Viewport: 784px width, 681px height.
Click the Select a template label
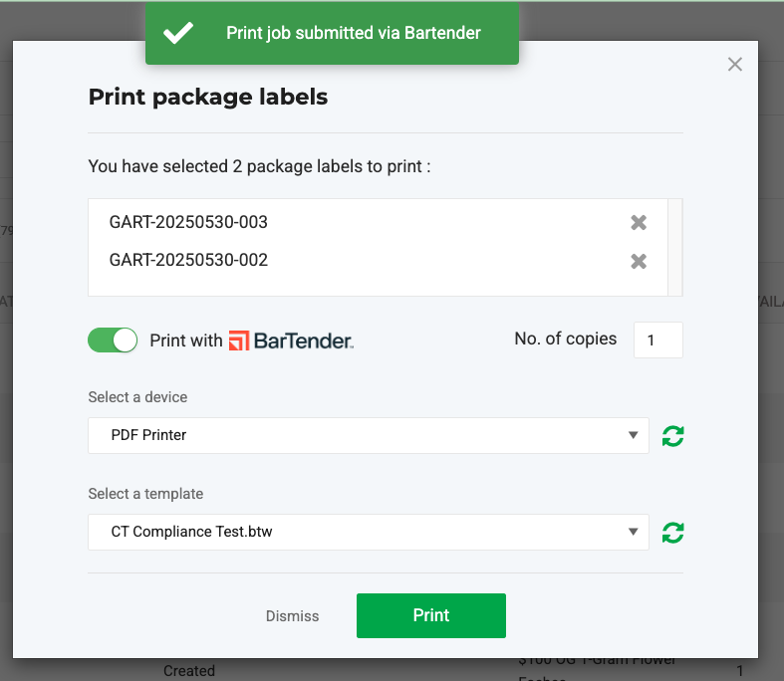pyautogui.click(x=145, y=494)
